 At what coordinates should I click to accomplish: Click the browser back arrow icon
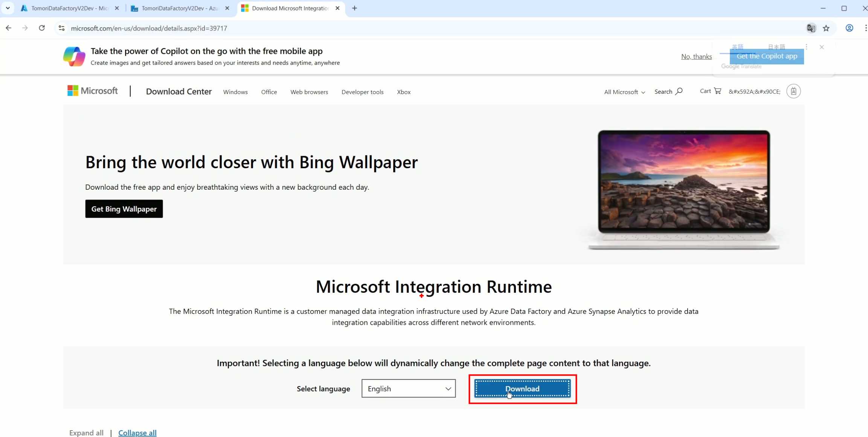9,28
